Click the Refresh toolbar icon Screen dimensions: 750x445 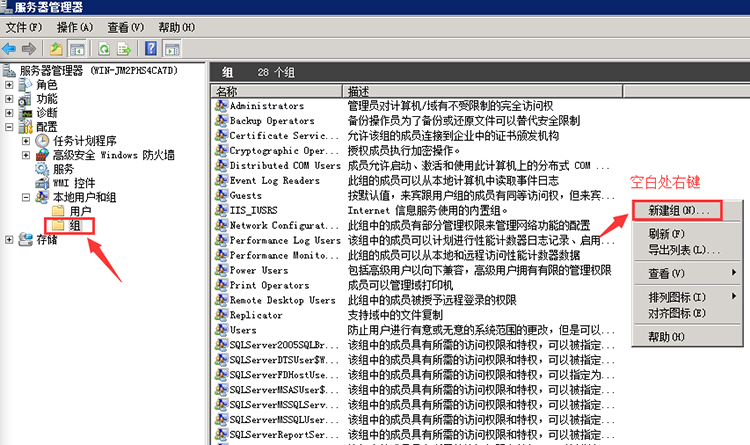pos(103,48)
